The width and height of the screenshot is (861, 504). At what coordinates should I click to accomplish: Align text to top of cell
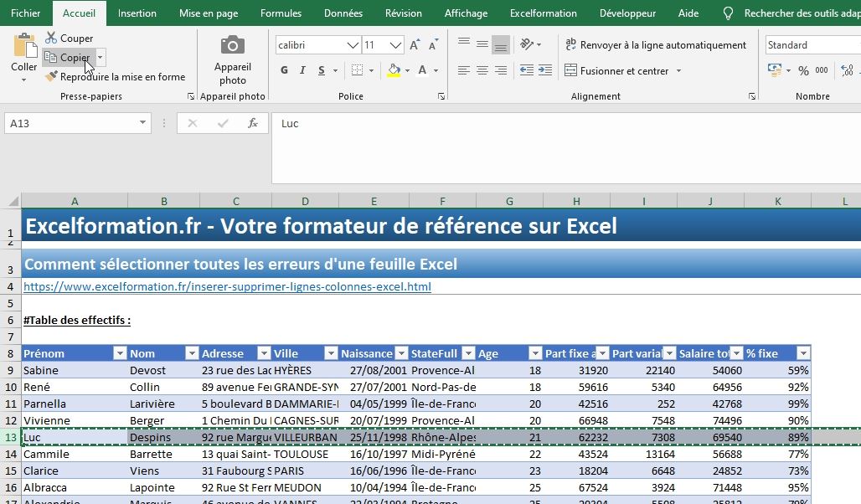coord(464,44)
